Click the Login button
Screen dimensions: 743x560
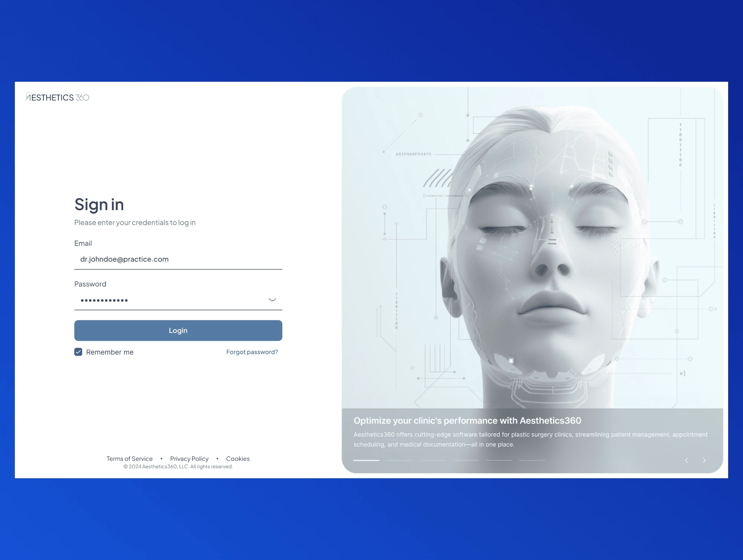pyautogui.click(x=178, y=330)
